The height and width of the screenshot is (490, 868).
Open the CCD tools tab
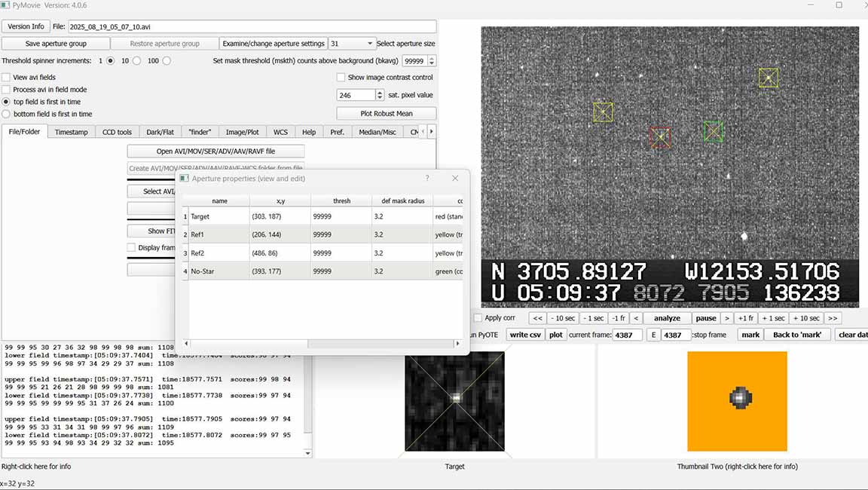pyautogui.click(x=117, y=132)
